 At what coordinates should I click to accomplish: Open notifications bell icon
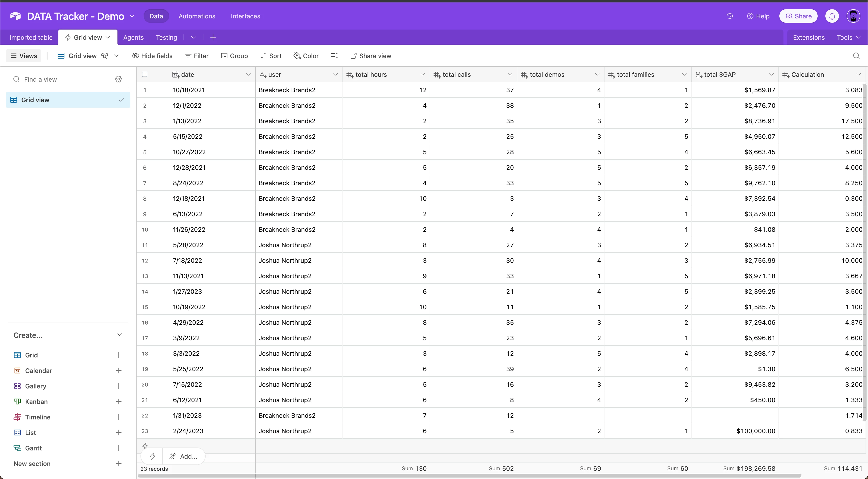tap(832, 16)
